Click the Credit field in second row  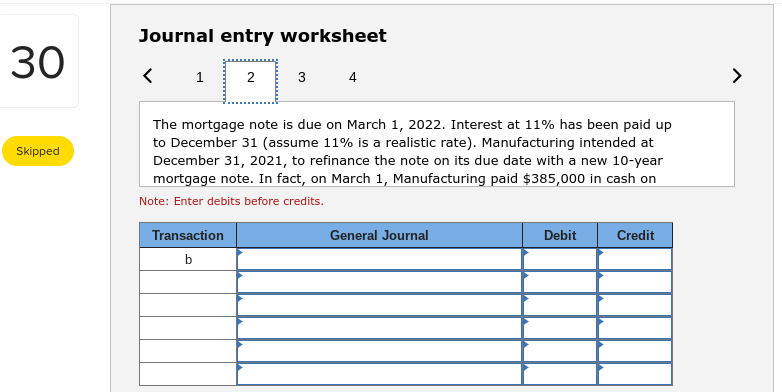[635, 282]
